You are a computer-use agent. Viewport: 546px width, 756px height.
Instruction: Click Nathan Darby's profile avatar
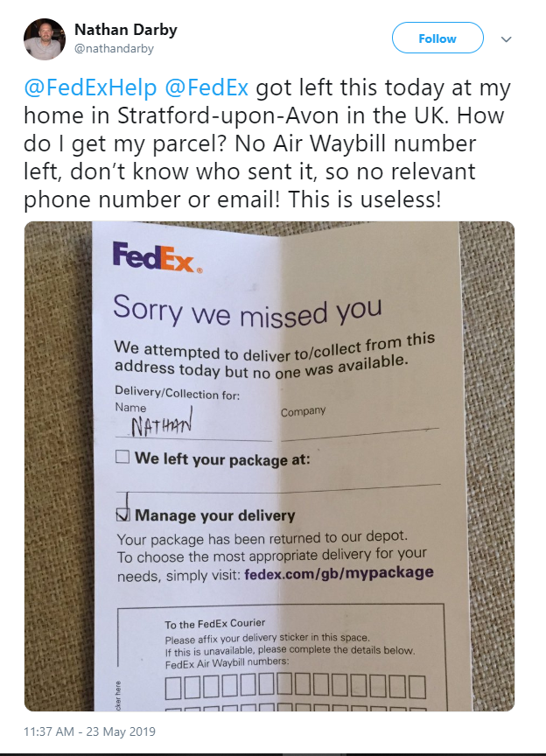tap(45, 39)
